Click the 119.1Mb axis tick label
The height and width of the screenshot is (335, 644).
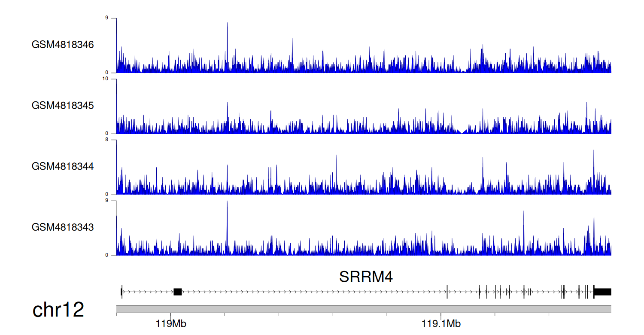(441, 324)
